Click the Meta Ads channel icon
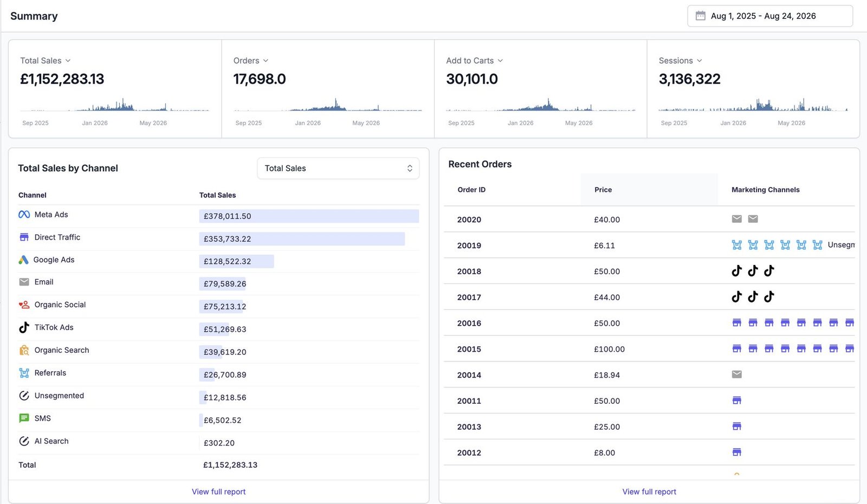The height and width of the screenshot is (504, 867). pos(24,215)
